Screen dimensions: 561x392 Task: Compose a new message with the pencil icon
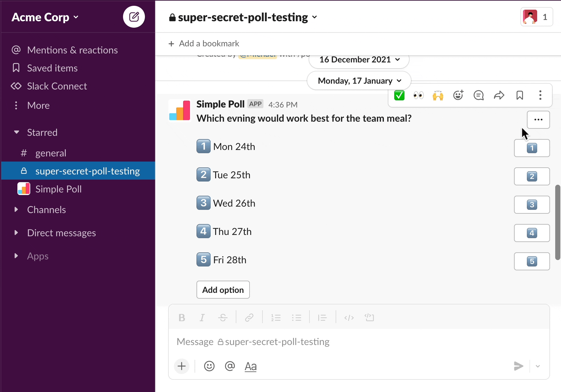click(x=134, y=17)
